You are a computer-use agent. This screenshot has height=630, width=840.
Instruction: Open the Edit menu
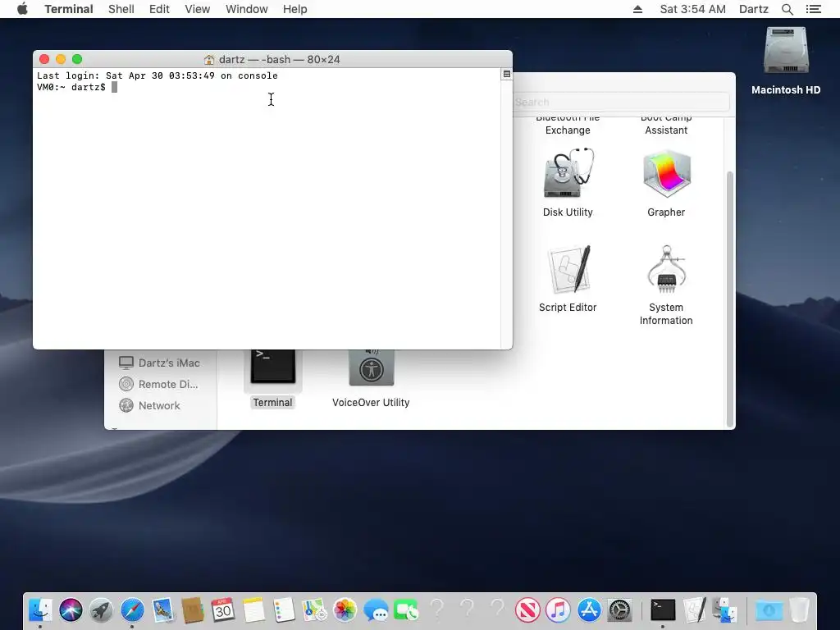(159, 9)
